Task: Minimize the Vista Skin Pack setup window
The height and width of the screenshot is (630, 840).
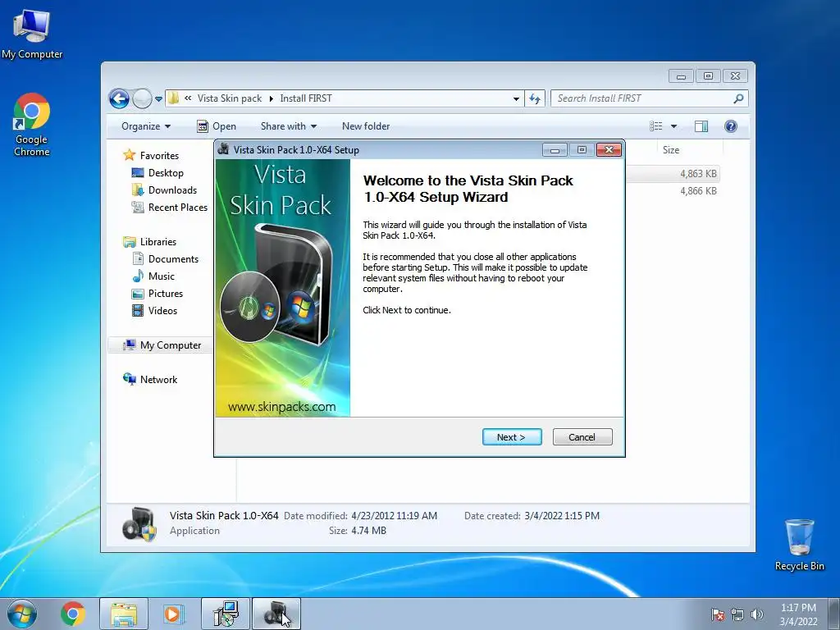Action: point(555,150)
